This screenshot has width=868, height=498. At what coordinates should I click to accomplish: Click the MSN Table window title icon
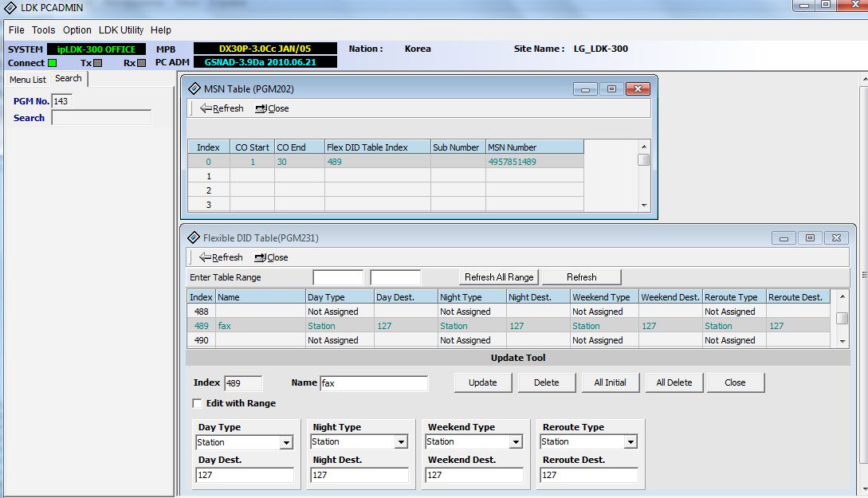click(194, 88)
